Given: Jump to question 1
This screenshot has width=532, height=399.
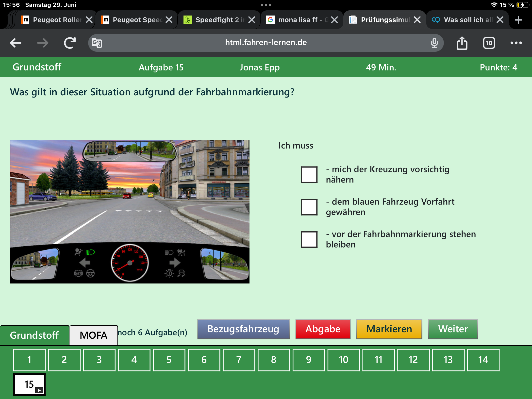Looking at the screenshot, I should tap(29, 360).
